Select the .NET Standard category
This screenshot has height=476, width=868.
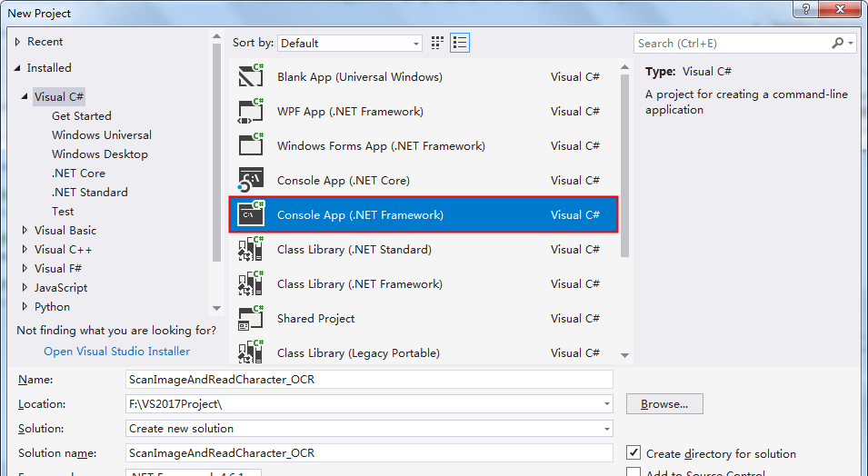(x=90, y=192)
